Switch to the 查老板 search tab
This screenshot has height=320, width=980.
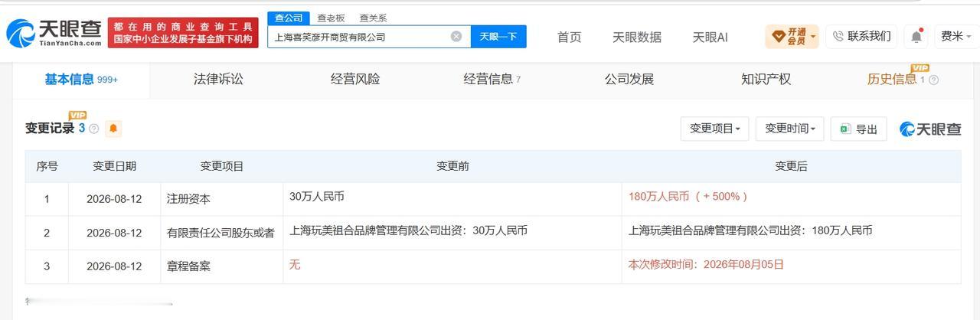point(331,18)
